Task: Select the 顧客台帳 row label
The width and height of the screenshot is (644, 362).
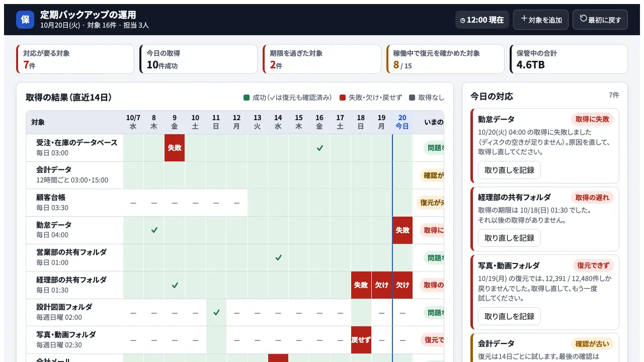Action: point(51,198)
